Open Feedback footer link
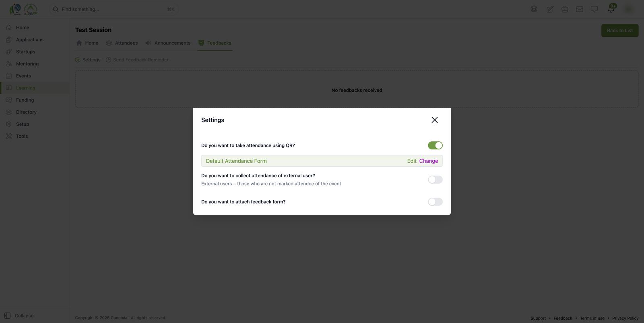Image resolution: width=644 pixels, height=323 pixels. click(x=563, y=318)
